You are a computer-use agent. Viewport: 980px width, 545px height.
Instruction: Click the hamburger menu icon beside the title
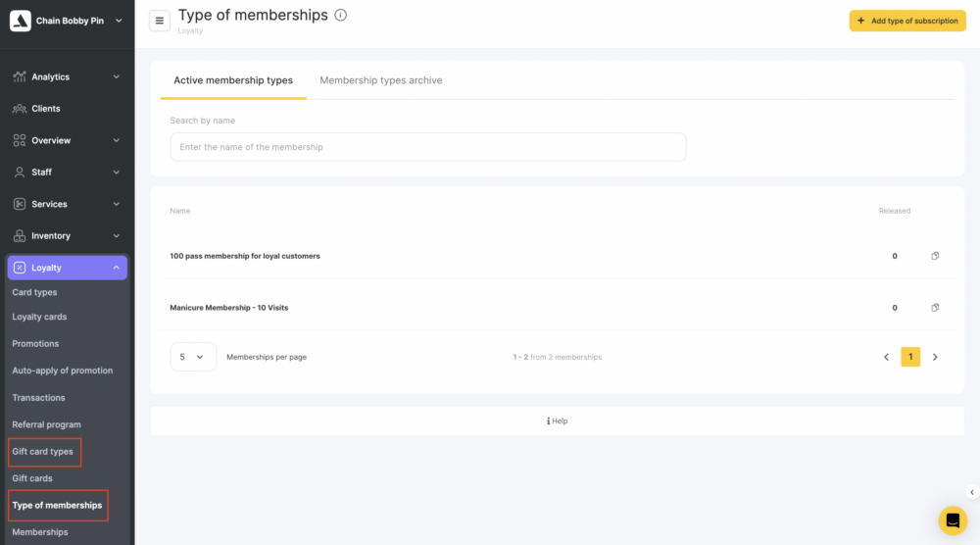click(x=160, y=21)
